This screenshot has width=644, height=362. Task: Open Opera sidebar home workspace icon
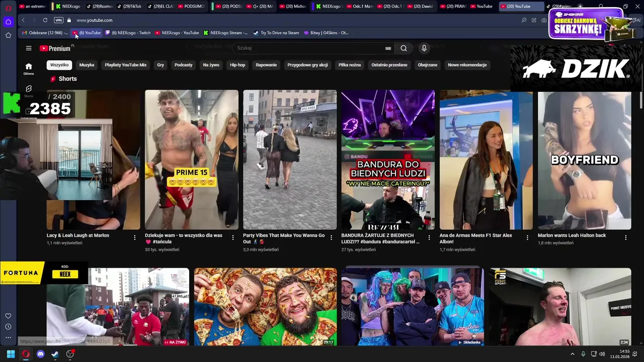pyautogui.click(x=8, y=22)
